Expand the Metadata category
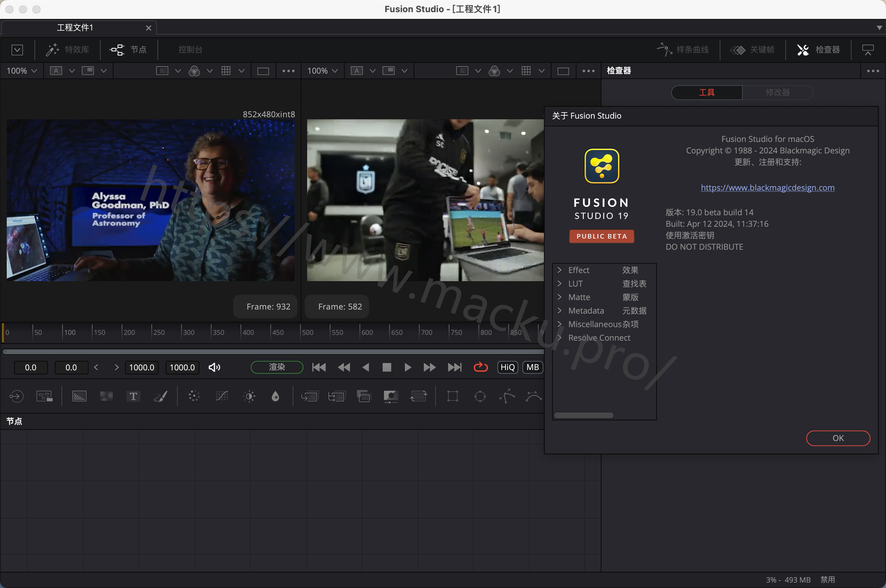The width and height of the screenshot is (886, 588). coord(560,311)
